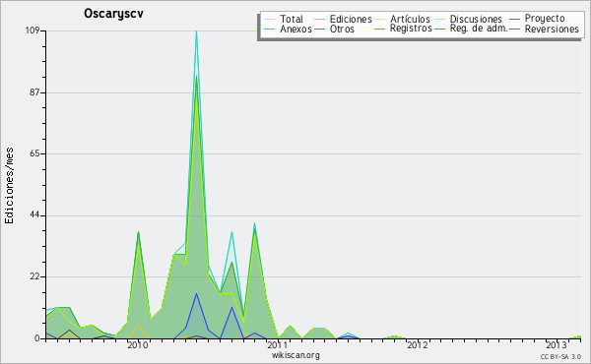This screenshot has height=364, width=591.
Task: Click the Ediciones/mes axis label
Action: pos(9,186)
